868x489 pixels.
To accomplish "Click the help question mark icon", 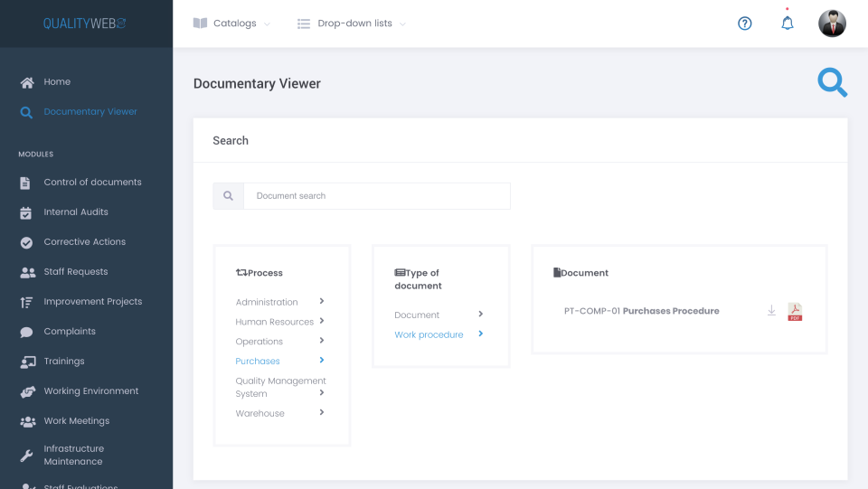I will [745, 24].
